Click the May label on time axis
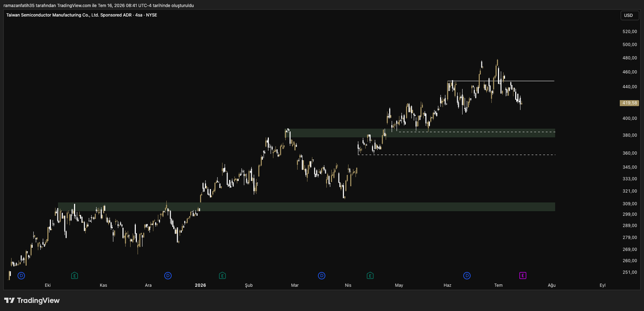The height and width of the screenshot is (311, 644). tap(399, 286)
